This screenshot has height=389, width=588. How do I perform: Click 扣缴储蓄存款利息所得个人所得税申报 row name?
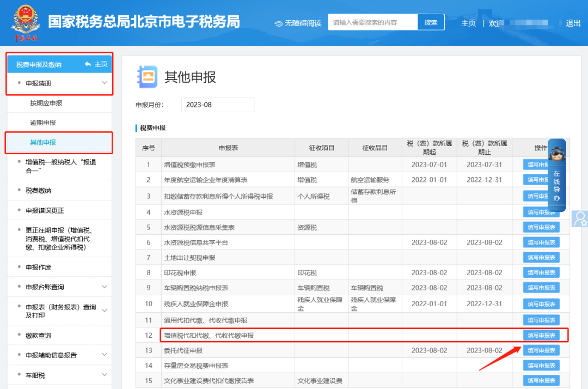(x=218, y=196)
